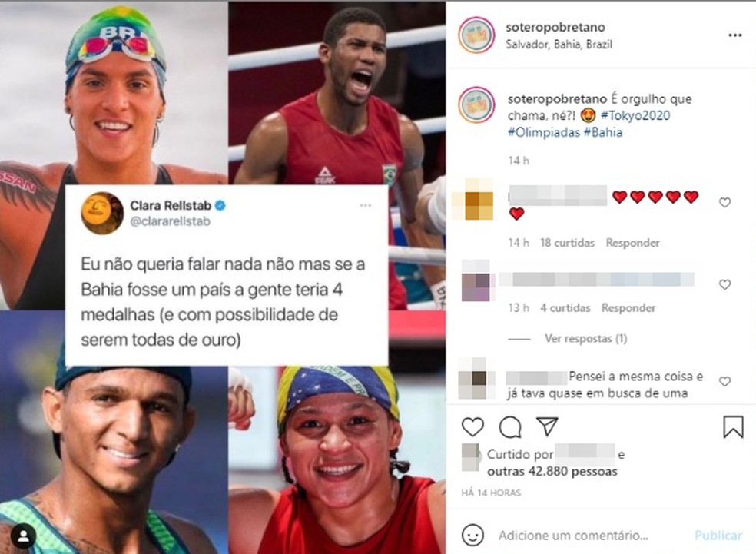
Task: Share post using paper plane icon
Action: point(547,426)
